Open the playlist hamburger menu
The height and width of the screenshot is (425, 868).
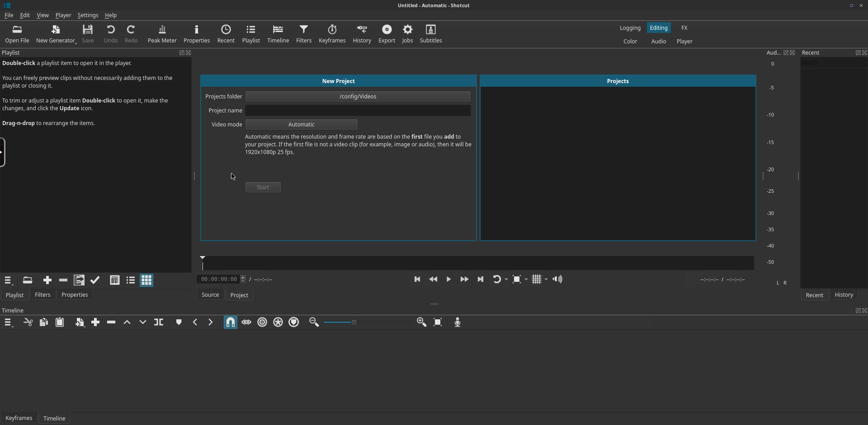click(x=8, y=280)
